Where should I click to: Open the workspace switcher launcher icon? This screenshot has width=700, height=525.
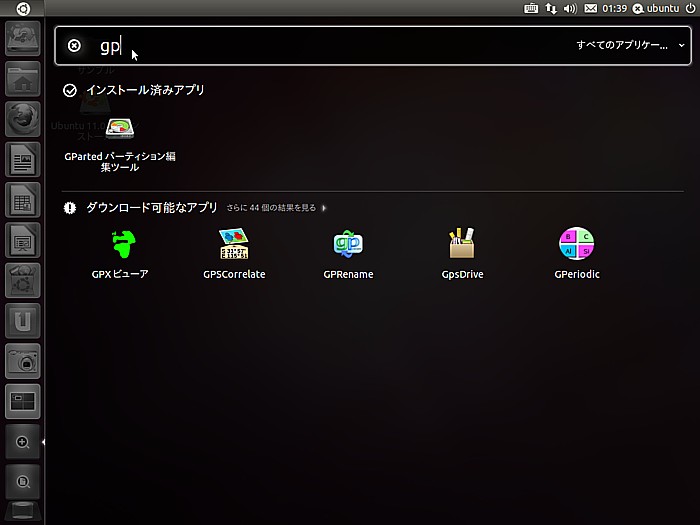pyautogui.click(x=23, y=401)
